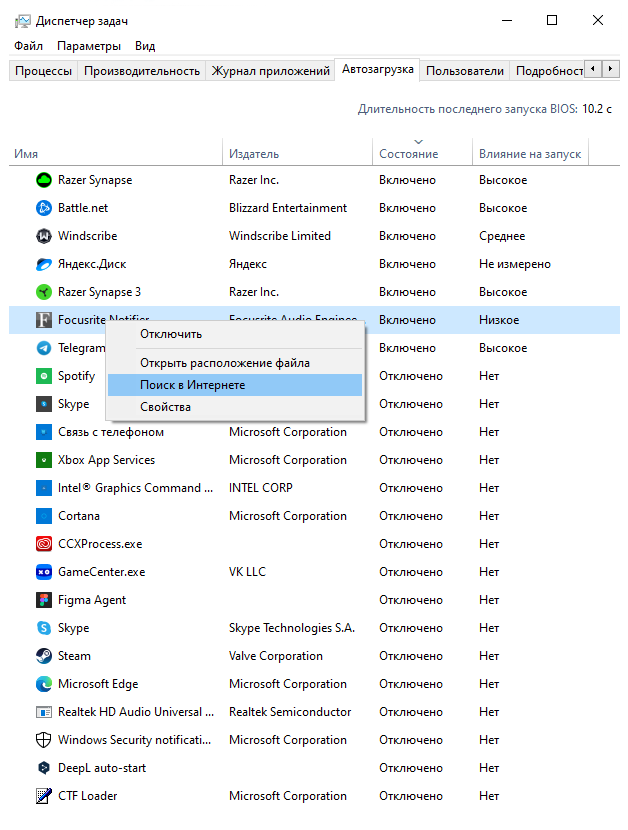The height and width of the screenshot is (830, 628).
Task: Sort by Влияние на запуск column header
Action: pos(529,154)
